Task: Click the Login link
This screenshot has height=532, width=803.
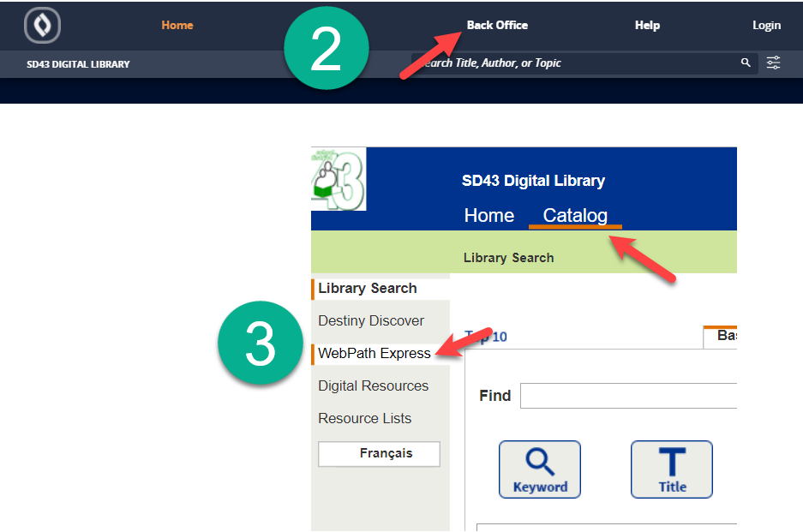Action: point(766,25)
